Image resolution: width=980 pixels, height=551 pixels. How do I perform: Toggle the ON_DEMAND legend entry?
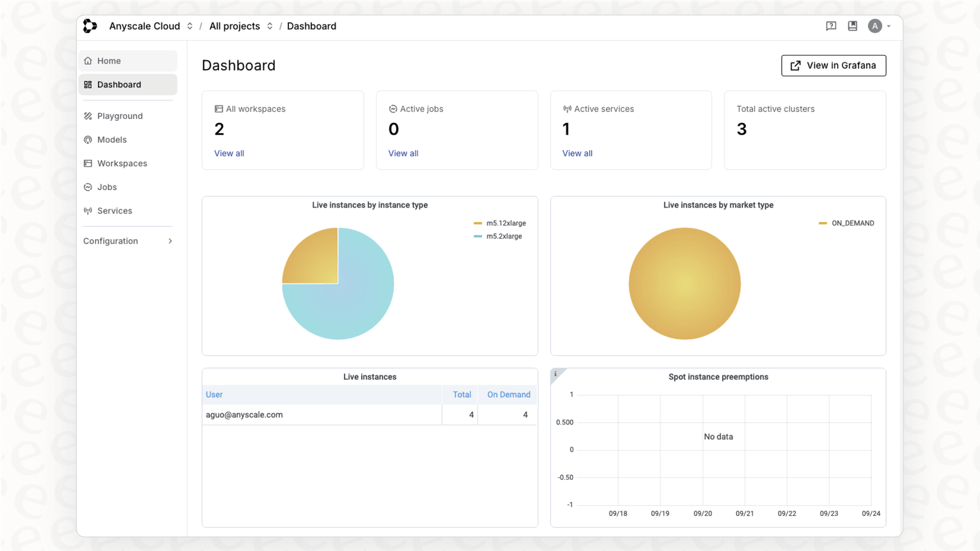[x=853, y=223]
